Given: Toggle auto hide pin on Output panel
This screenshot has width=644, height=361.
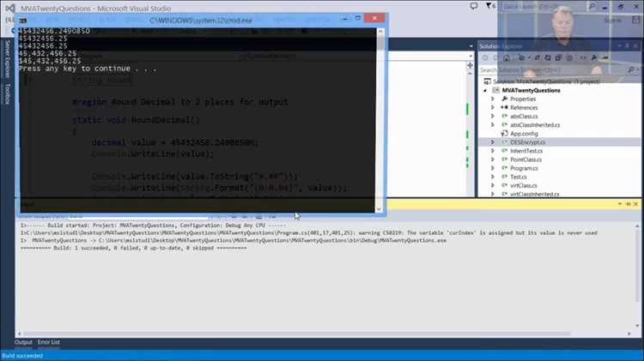Looking at the screenshot, I should coord(628,204).
